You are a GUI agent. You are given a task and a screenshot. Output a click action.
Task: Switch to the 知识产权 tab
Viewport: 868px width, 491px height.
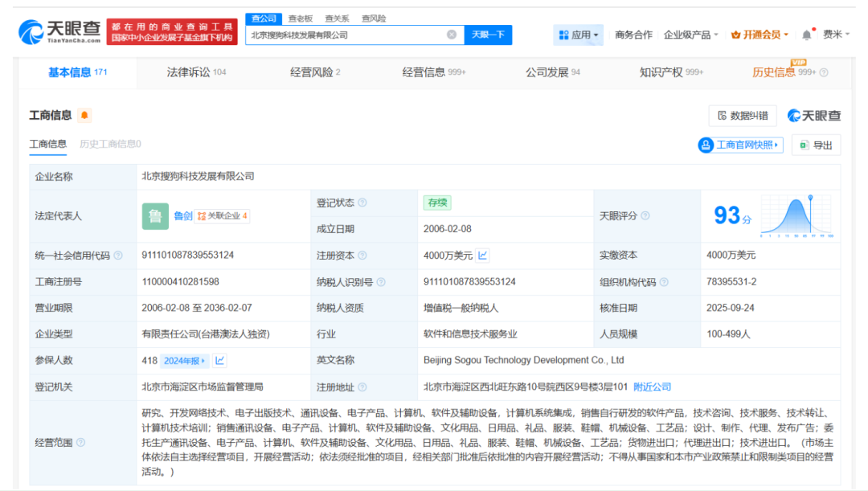(x=671, y=72)
